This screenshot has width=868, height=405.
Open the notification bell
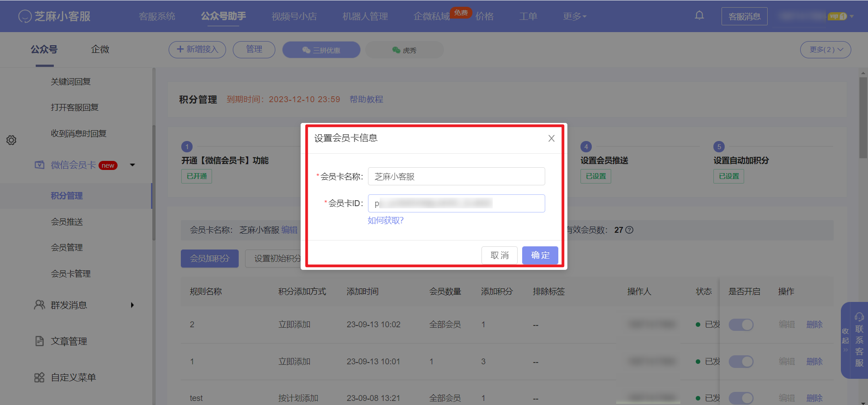coord(699,16)
